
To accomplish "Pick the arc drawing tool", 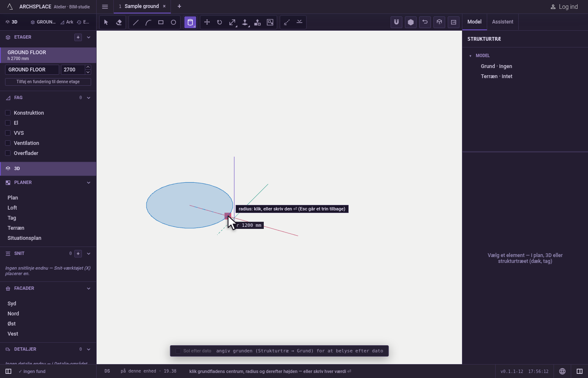I will pos(148,22).
